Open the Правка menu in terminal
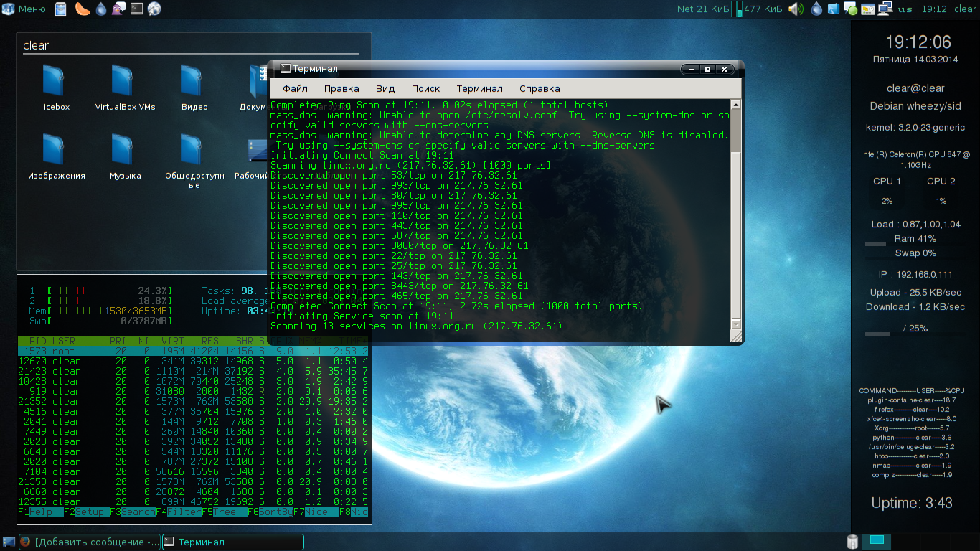This screenshot has width=980, height=551. 341,88
